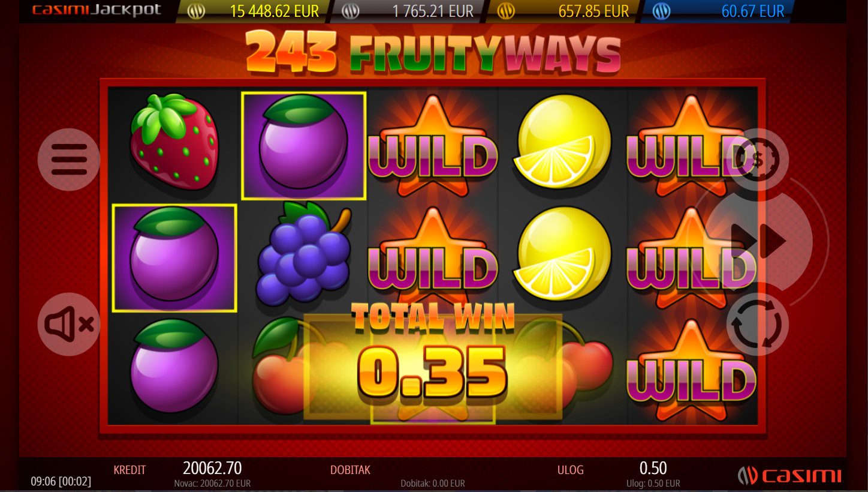Screen dimensions: 868x492
Task: Select the grapes symbol on second reel
Action: (304, 252)
